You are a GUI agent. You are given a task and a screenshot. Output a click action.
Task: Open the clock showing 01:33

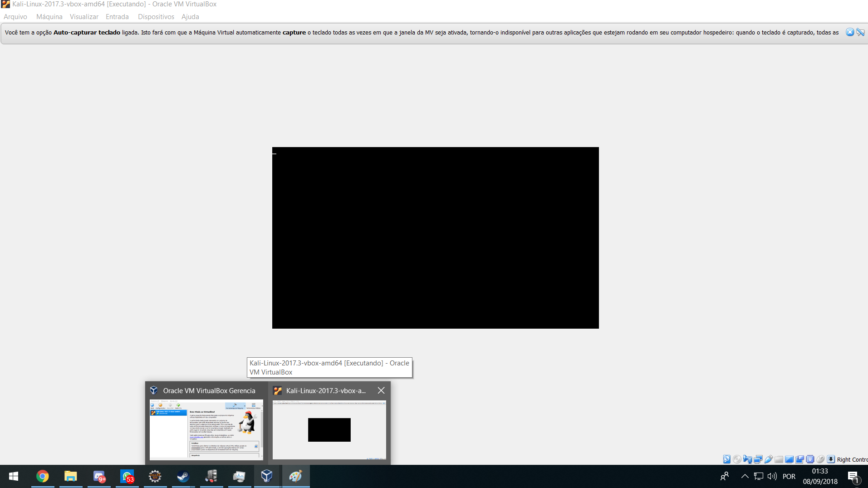(820, 476)
